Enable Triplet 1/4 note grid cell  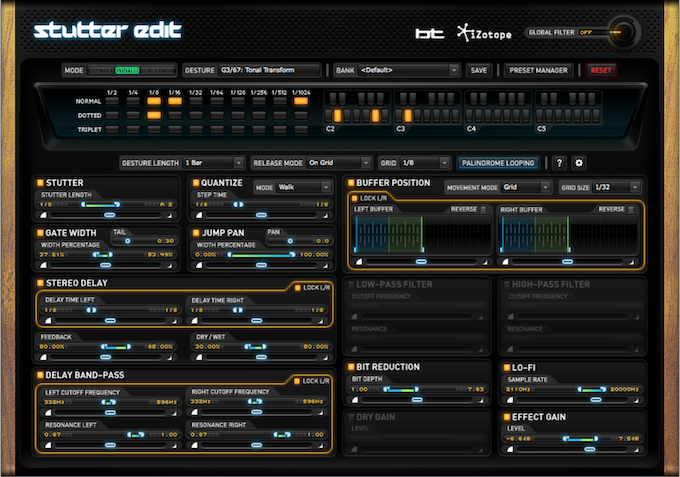pos(133,130)
